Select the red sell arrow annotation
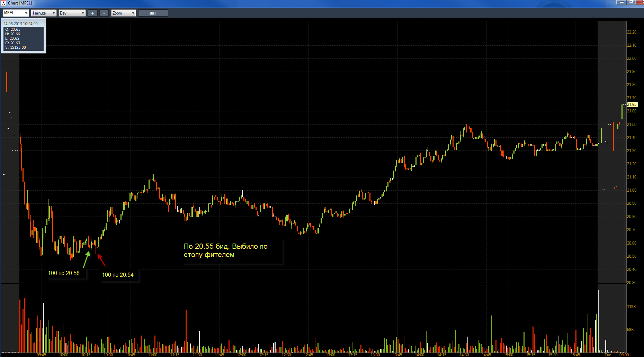 coord(101,260)
